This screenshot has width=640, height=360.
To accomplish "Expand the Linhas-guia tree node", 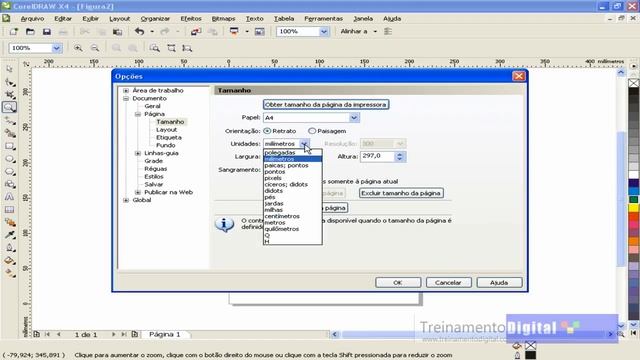I will click(138, 153).
